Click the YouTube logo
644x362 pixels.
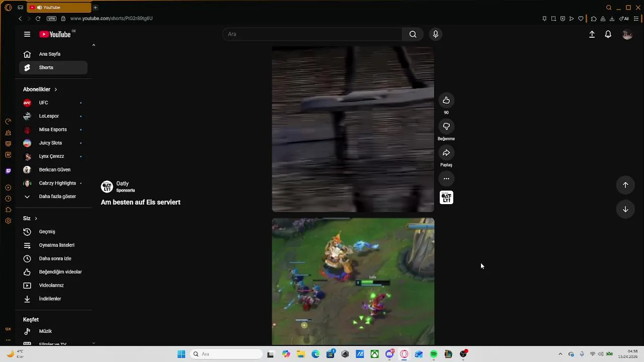(55, 34)
